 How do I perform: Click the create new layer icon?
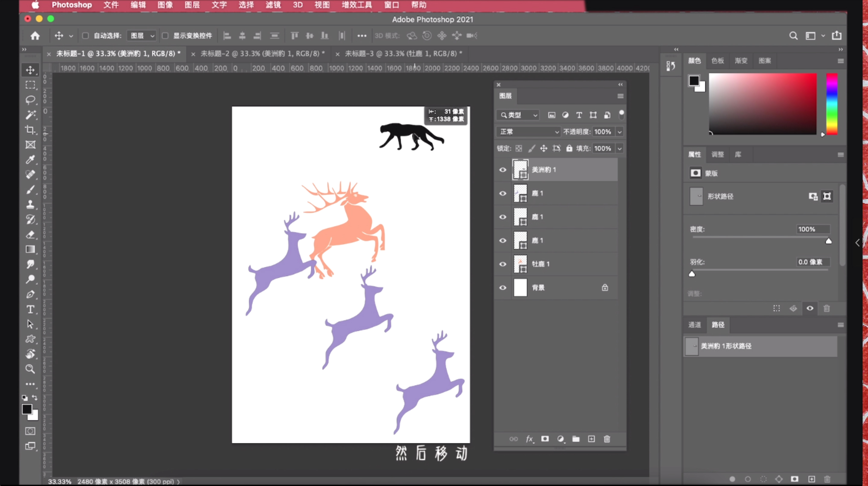tap(591, 439)
